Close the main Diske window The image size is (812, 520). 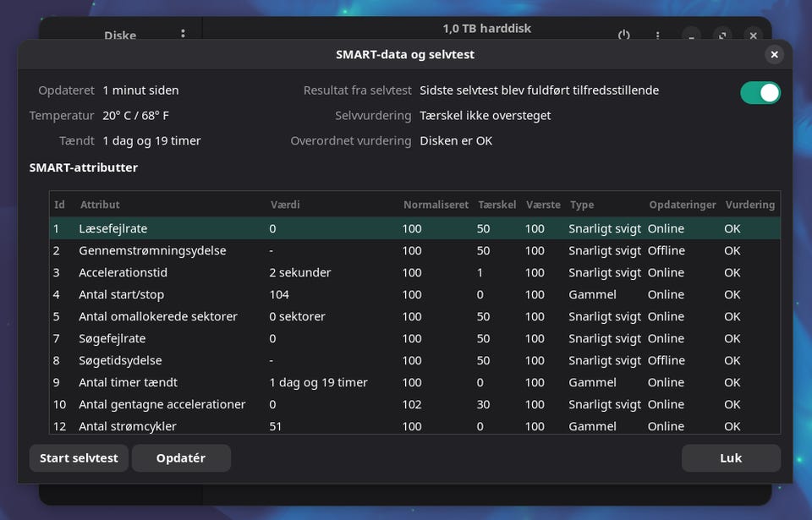coord(753,36)
